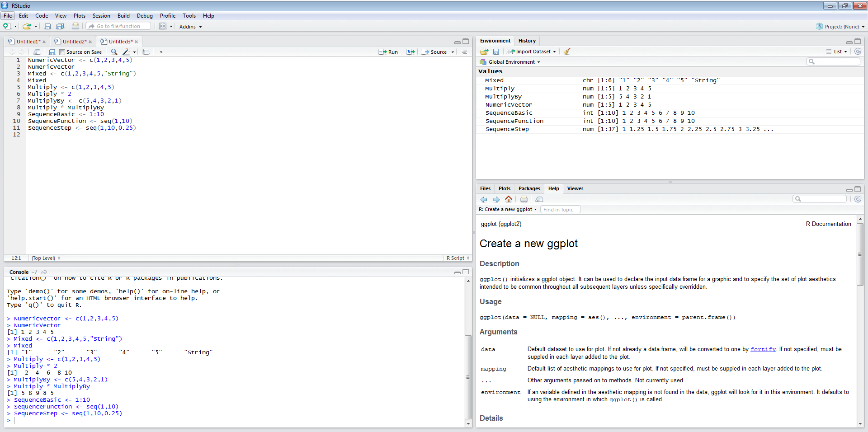Show help topic in new window
This screenshot has width=868, height=432.
click(x=539, y=199)
